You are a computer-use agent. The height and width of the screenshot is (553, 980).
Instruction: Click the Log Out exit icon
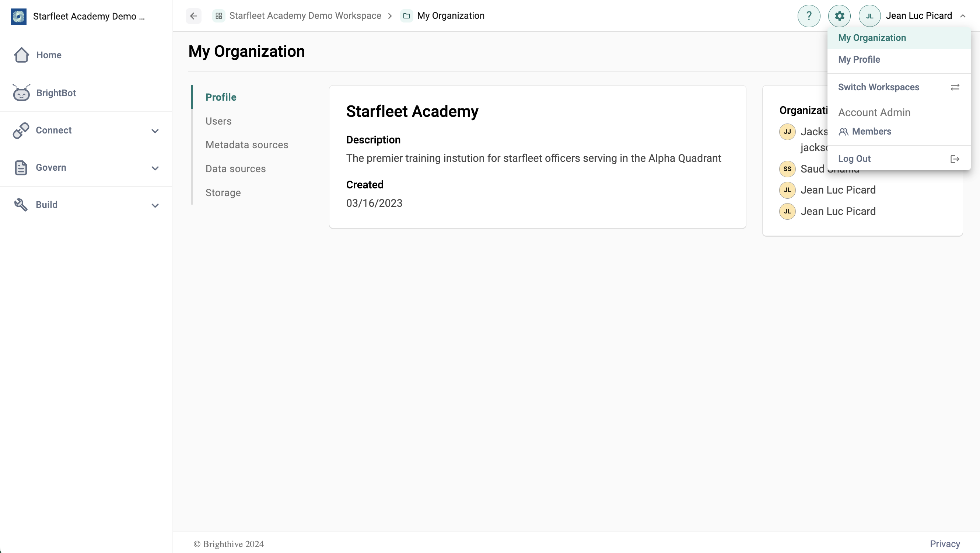955,159
